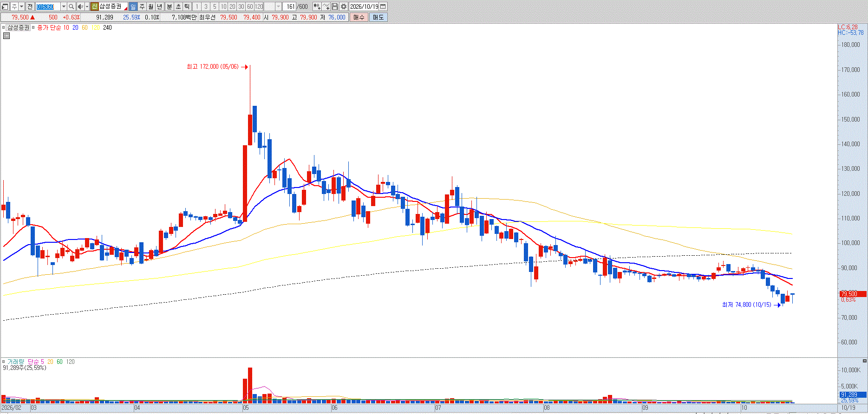Close the volume panel with small x icon

[865, 361]
